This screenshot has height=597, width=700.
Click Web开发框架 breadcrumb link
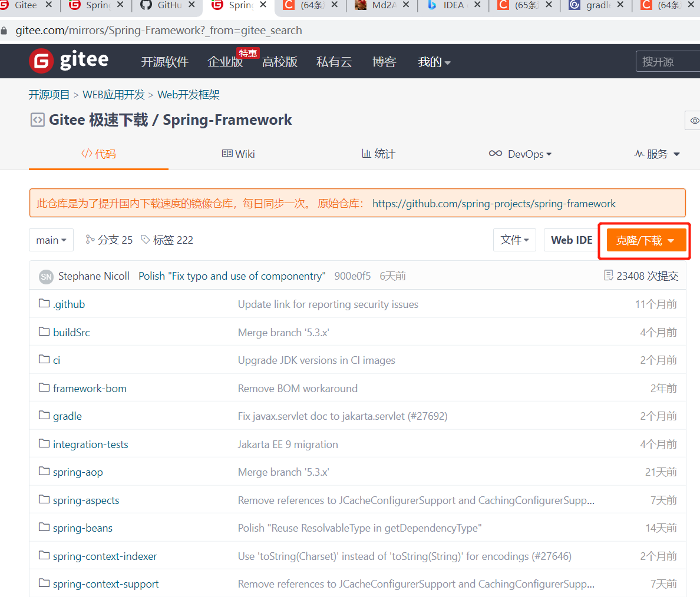[189, 95]
